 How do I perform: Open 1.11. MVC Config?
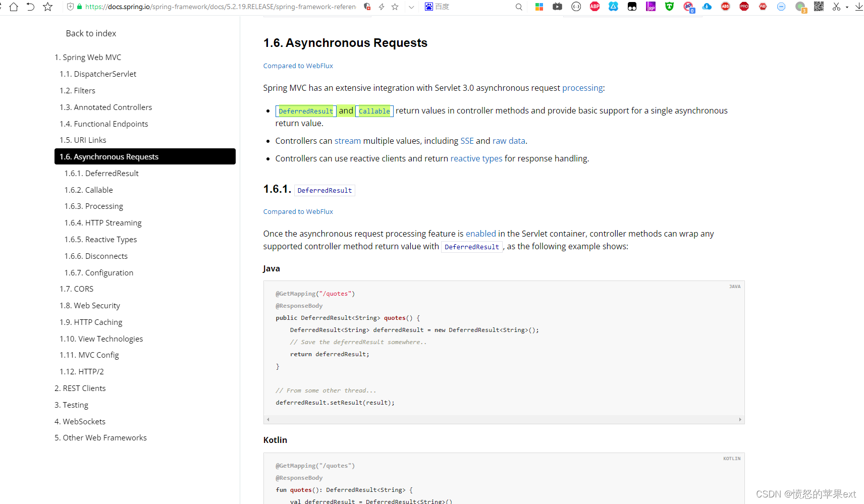click(89, 355)
